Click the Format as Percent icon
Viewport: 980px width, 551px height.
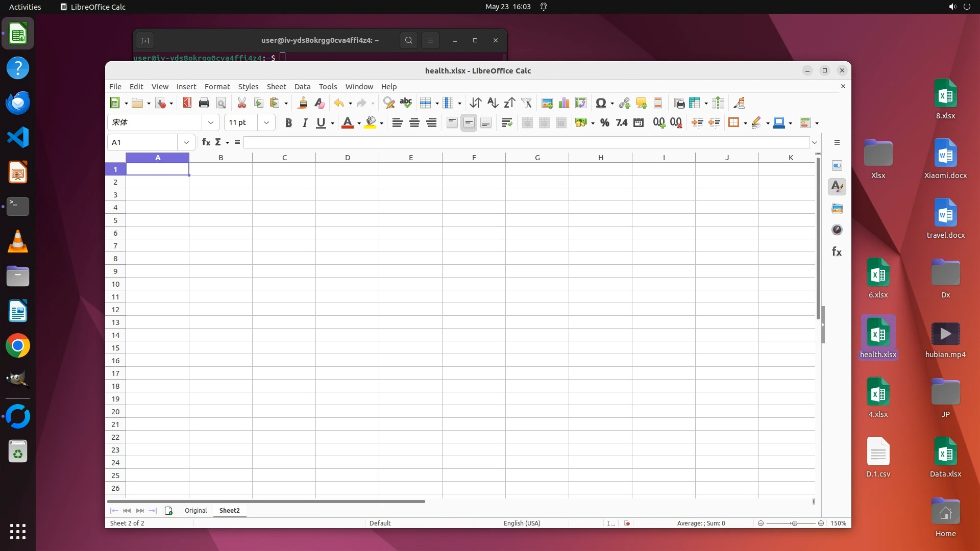pos(605,122)
